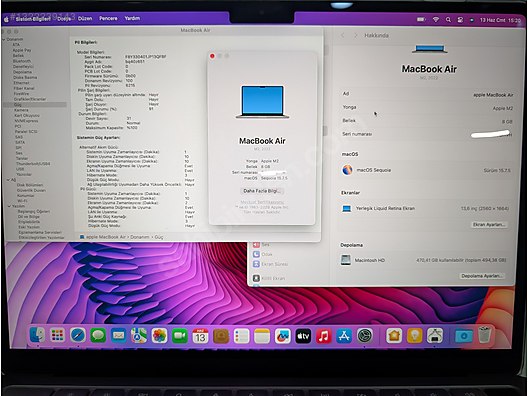Click Ekran Ayarları button

pos(489,225)
